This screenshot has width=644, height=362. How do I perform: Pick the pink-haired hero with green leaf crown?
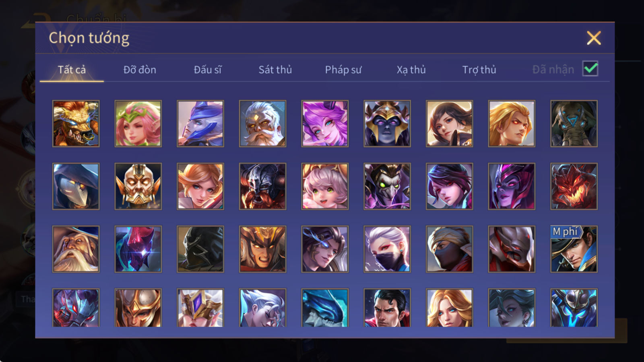pos(138,123)
